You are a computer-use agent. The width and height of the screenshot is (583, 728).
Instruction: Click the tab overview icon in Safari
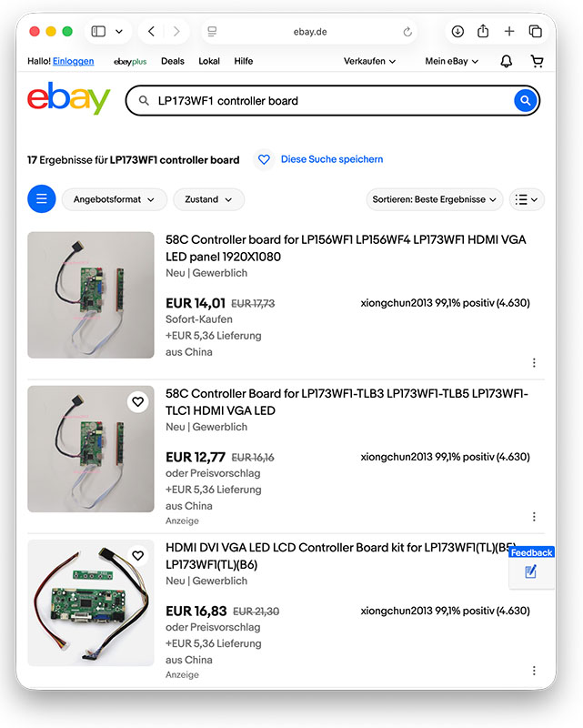click(x=536, y=30)
